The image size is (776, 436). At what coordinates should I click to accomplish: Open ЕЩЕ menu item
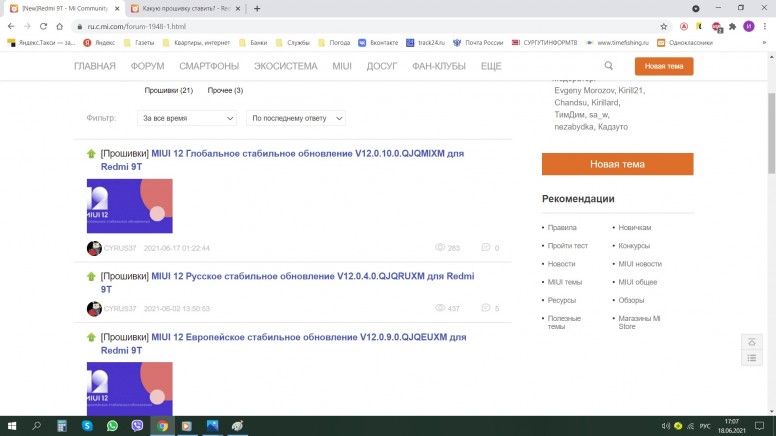click(491, 66)
